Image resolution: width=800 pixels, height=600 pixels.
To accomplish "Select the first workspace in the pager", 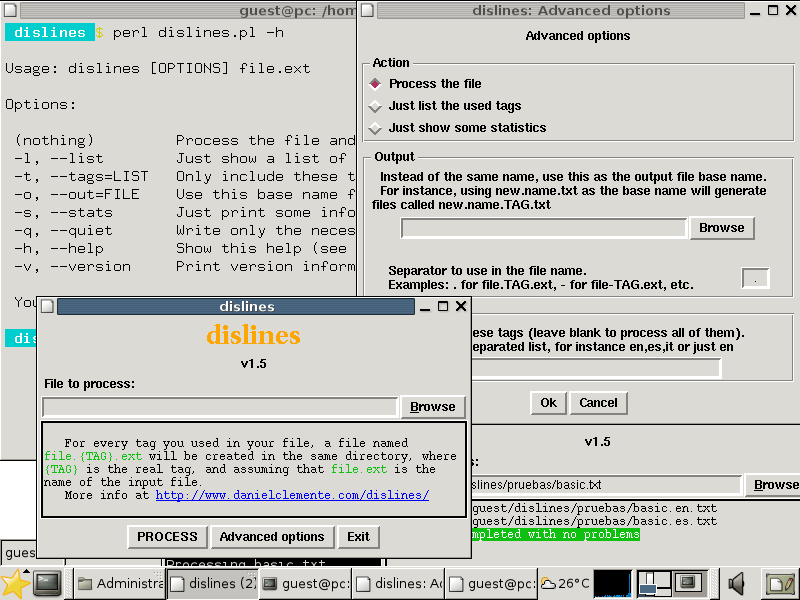I will point(654,584).
